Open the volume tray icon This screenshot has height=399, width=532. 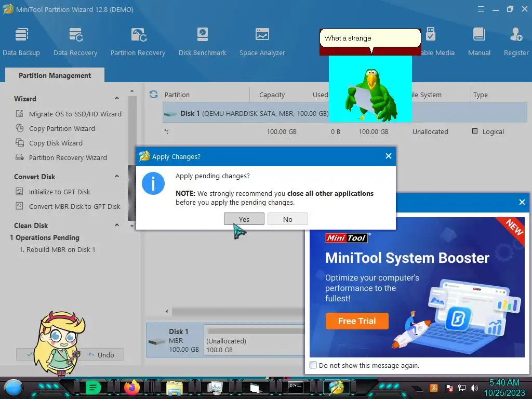[x=474, y=388]
